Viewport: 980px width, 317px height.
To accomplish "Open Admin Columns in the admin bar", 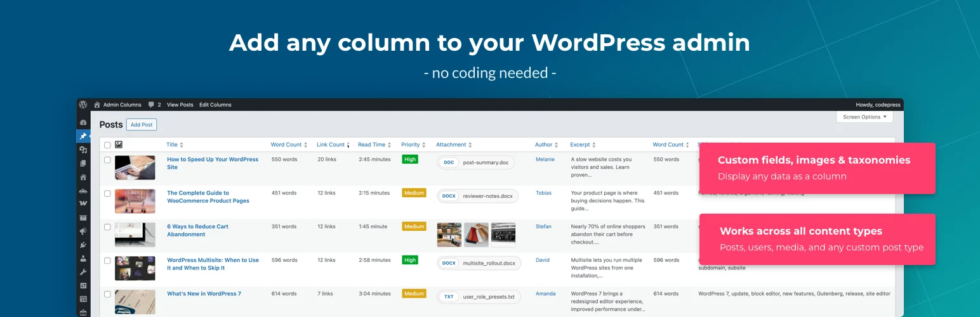I will point(122,105).
